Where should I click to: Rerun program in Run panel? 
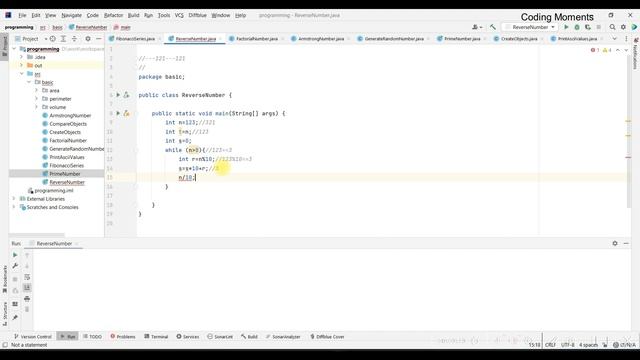[15, 255]
